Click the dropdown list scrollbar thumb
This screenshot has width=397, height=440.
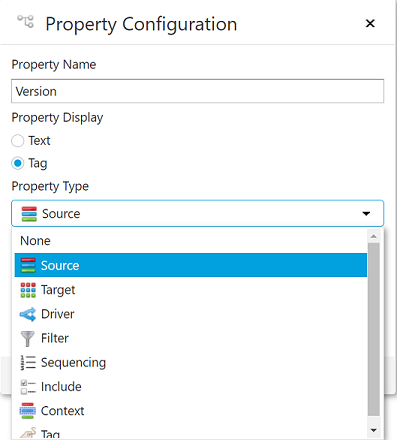374,329
